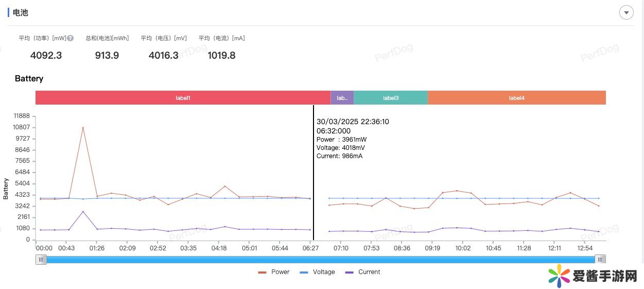This screenshot has height=289, width=644.
Task: Click the left handle of the range slider
Action: tap(41, 260)
